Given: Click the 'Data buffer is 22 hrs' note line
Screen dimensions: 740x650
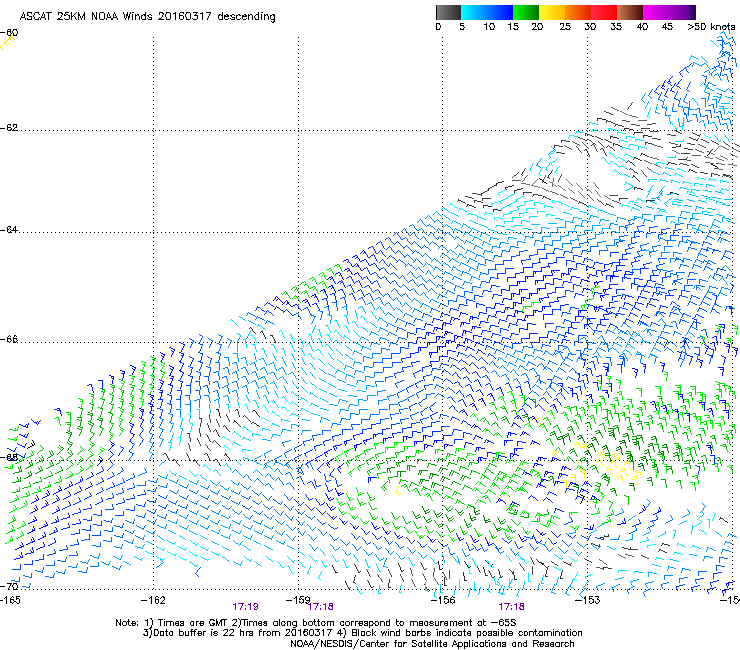Looking at the screenshot, I should point(362,633).
